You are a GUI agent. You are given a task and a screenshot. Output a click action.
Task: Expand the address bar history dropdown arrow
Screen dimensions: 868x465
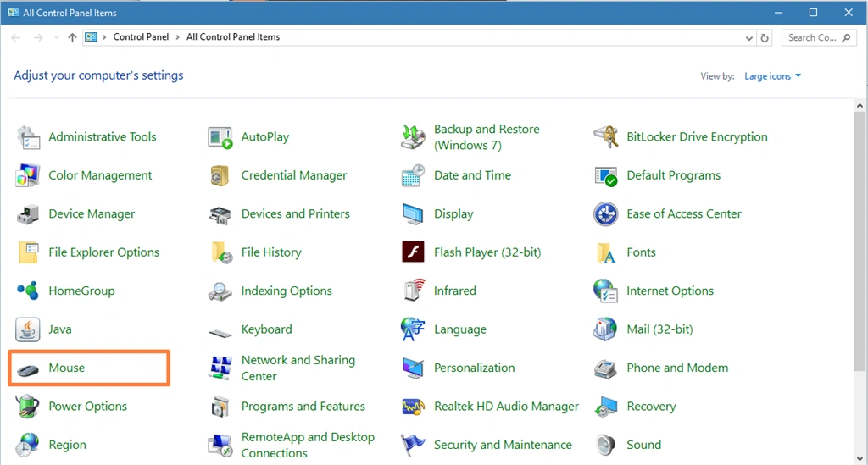[x=749, y=38]
